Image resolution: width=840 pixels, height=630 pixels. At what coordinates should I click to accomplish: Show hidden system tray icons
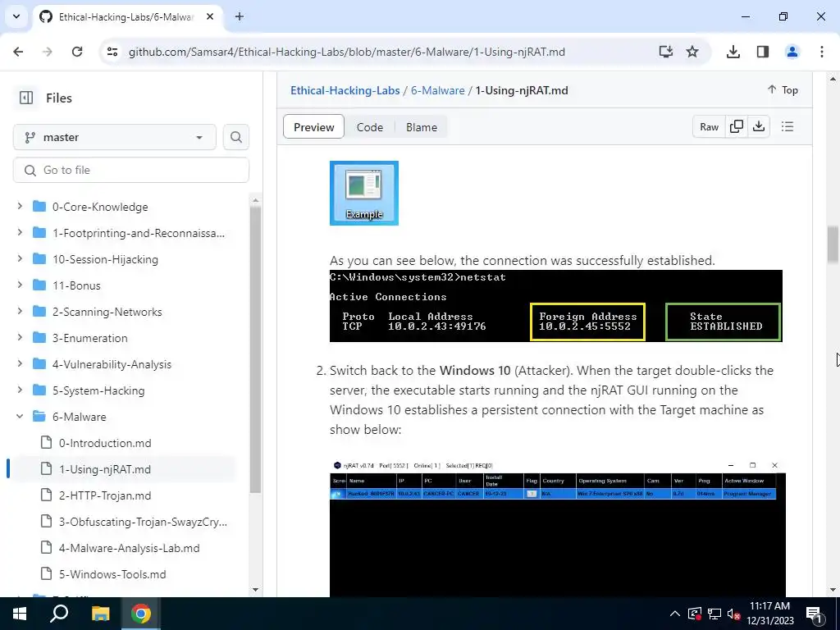point(674,614)
